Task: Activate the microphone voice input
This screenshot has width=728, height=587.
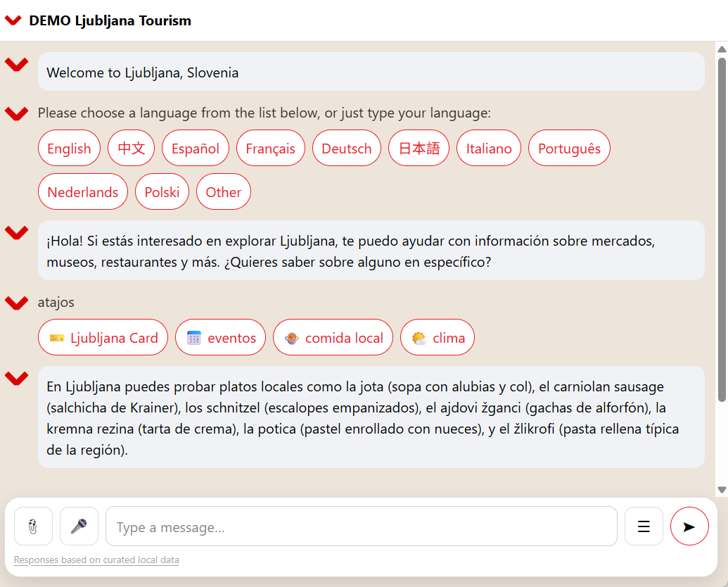Action: [x=79, y=526]
